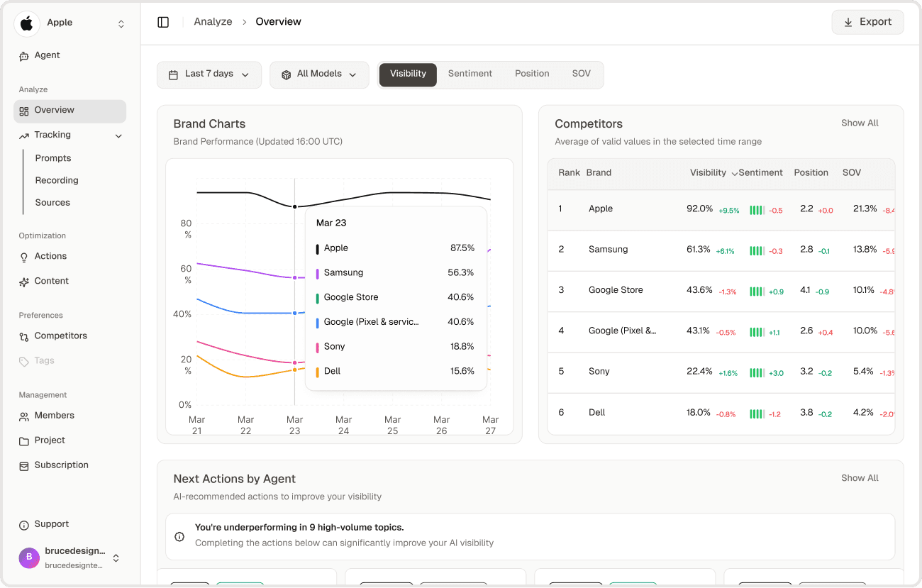The width and height of the screenshot is (922, 588).
Task: Open the Sources page
Action: pos(52,202)
